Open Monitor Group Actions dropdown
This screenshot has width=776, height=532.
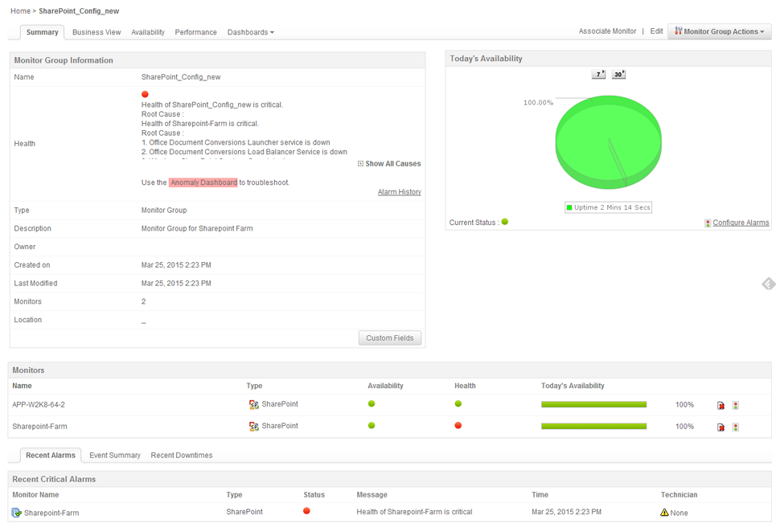(720, 31)
